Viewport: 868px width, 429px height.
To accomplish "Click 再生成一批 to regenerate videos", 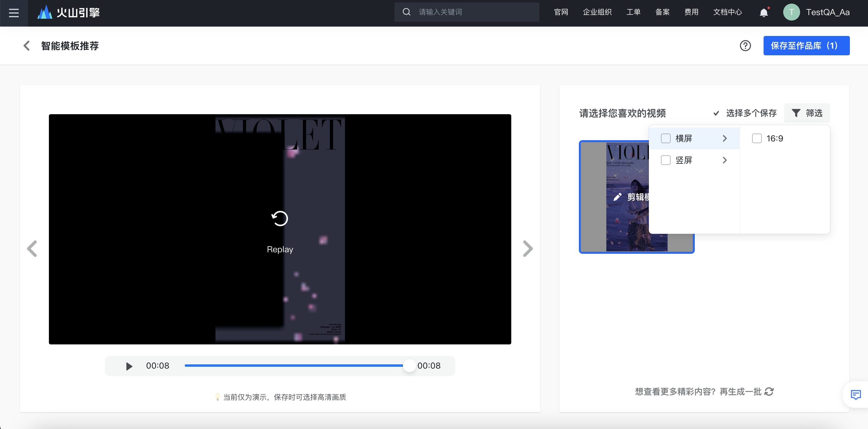I will click(x=740, y=392).
